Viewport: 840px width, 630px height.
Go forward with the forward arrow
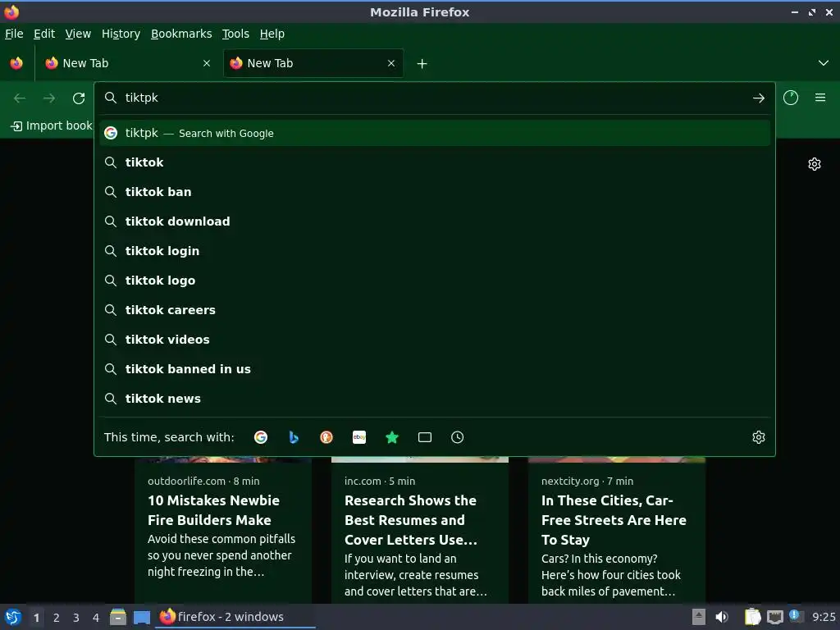point(49,98)
